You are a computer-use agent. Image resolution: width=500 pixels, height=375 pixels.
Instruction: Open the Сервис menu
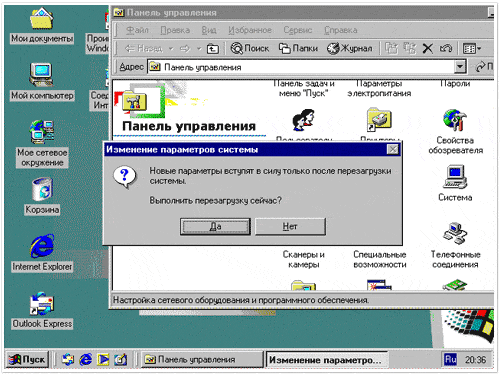pos(298,30)
